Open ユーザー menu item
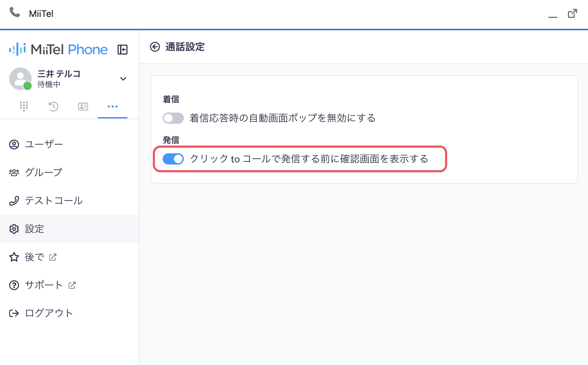This screenshot has width=588, height=365. coord(69,145)
